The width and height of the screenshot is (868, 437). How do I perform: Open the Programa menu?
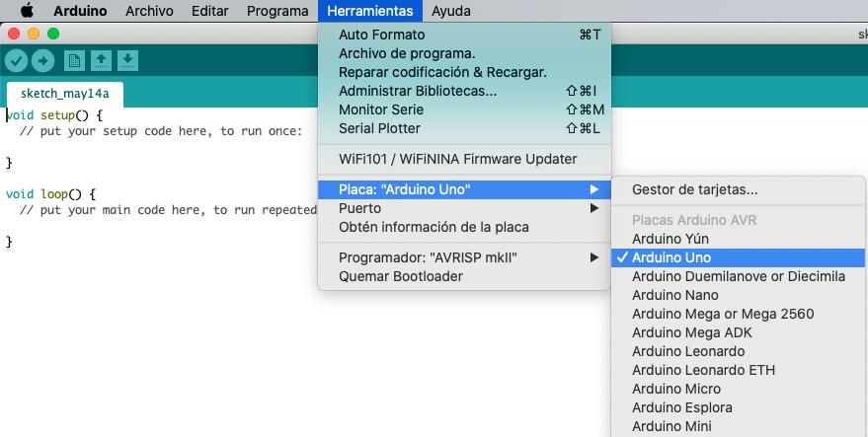pos(276,11)
